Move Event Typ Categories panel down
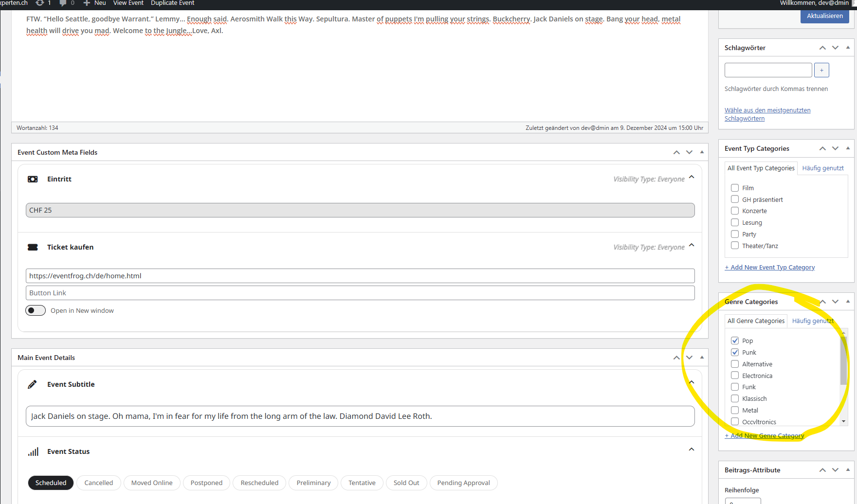The width and height of the screenshot is (857, 504). click(x=835, y=148)
